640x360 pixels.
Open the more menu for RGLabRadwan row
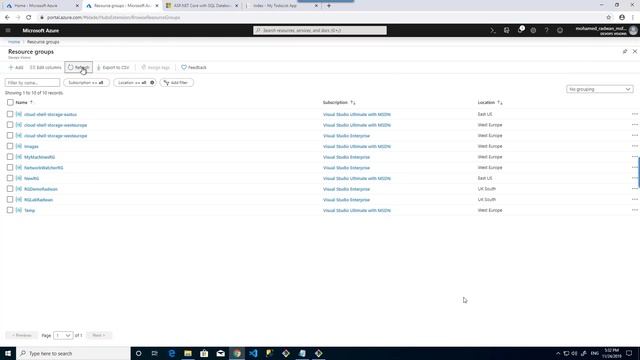click(x=634, y=200)
